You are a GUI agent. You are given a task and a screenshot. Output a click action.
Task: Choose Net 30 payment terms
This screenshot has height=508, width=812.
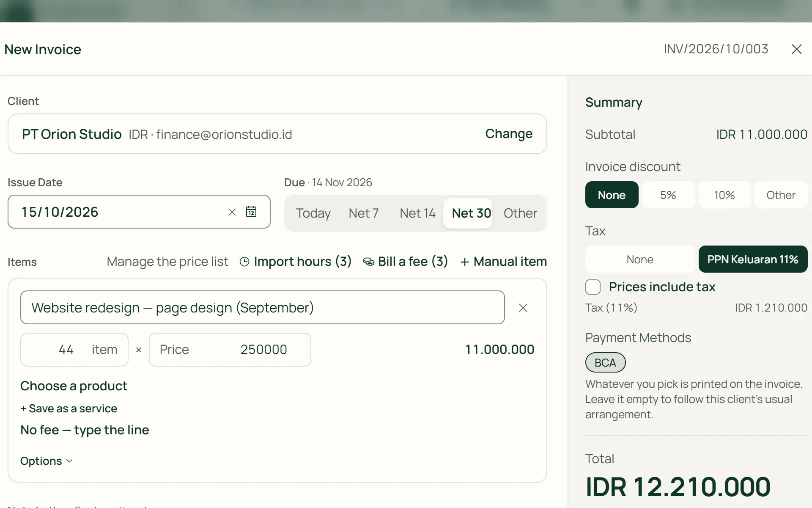tap(468, 213)
